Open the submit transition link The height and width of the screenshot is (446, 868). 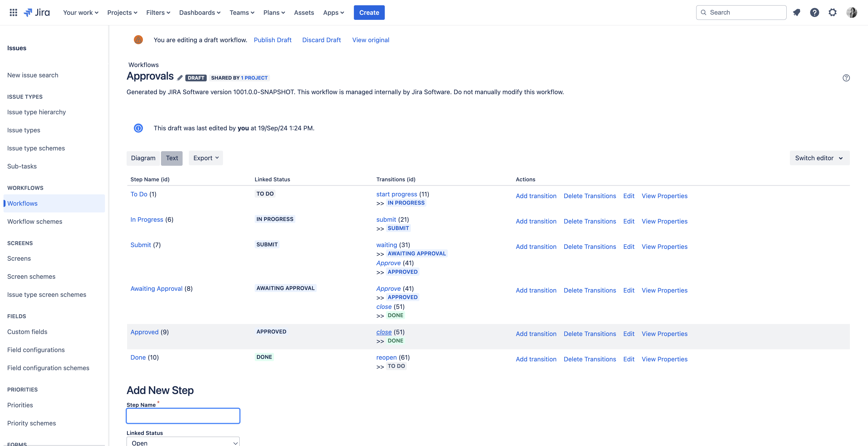click(386, 220)
